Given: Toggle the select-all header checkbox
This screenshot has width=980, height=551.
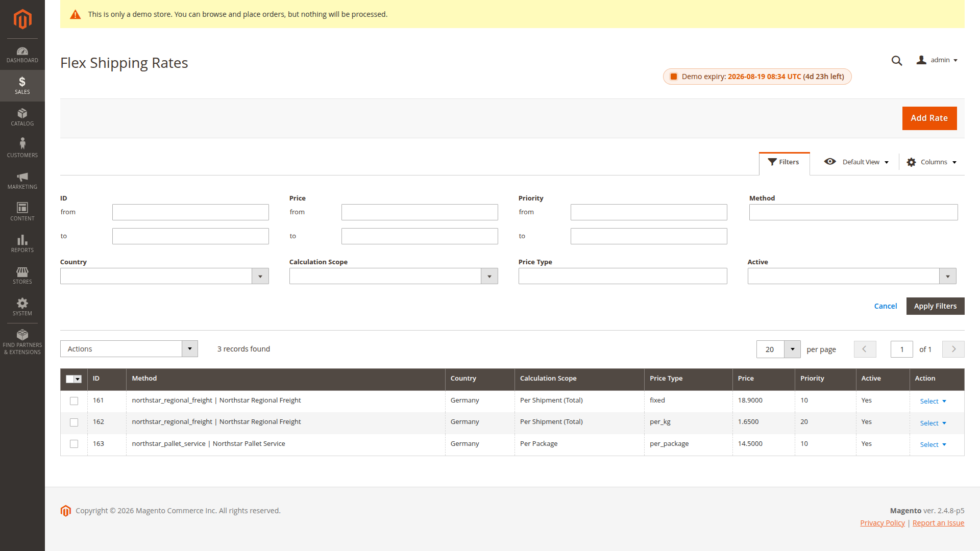Looking at the screenshot, I should pos(70,379).
